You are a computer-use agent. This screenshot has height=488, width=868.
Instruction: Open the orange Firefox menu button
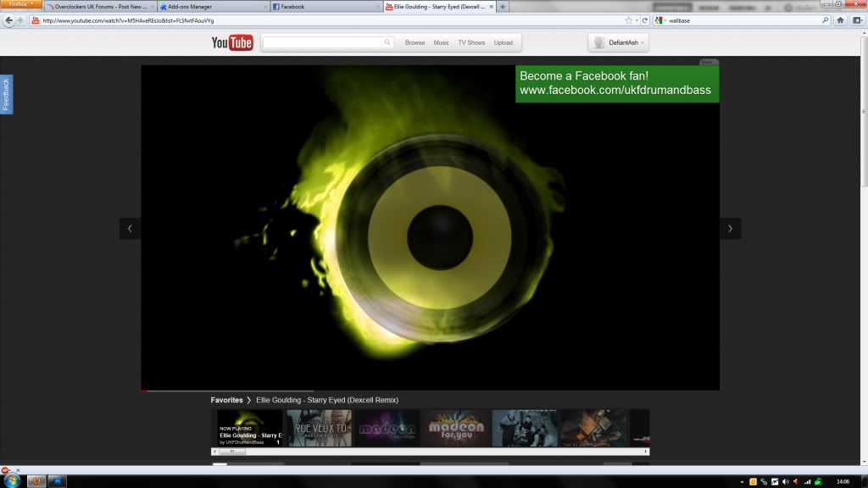pos(20,5)
